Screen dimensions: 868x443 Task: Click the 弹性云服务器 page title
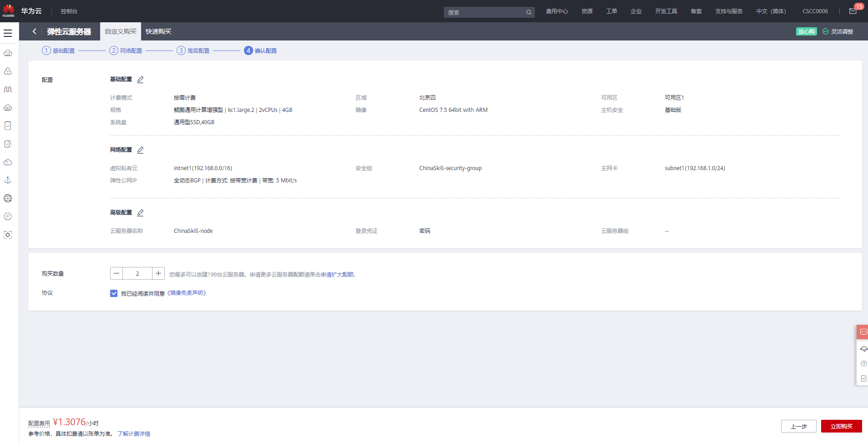pyautogui.click(x=69, y=31)
